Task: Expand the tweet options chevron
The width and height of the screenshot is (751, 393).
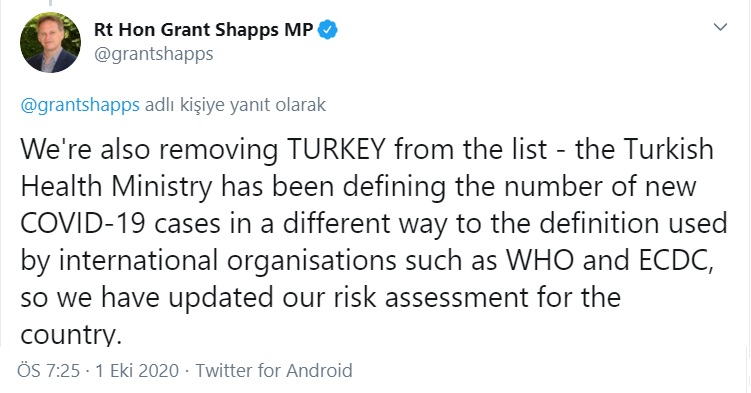Action: [720, 27]
